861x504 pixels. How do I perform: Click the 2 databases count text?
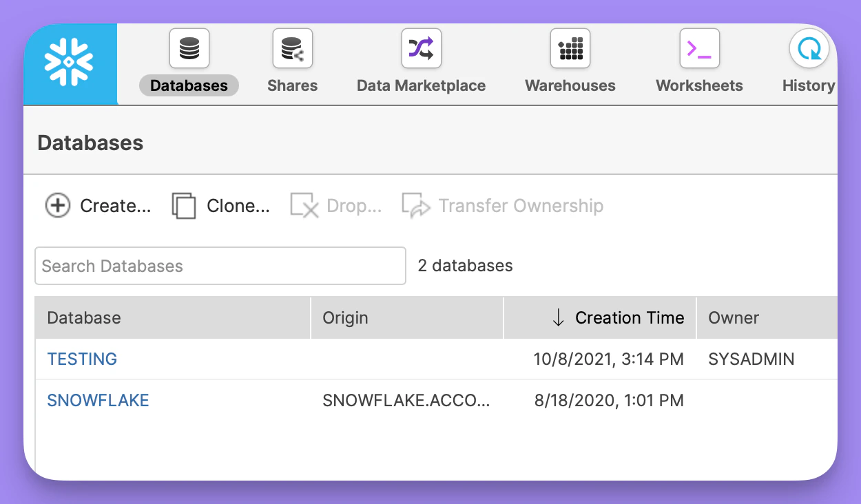tap(466, 266)
